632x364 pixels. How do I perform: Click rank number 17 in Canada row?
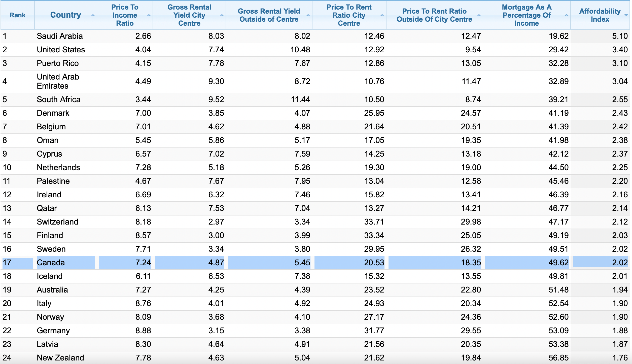pyautogui.click(x=7, y=263)
